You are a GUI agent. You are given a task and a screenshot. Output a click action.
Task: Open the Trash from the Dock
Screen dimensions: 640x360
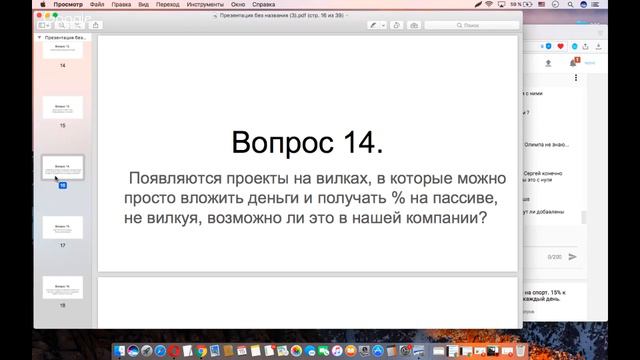520,351
